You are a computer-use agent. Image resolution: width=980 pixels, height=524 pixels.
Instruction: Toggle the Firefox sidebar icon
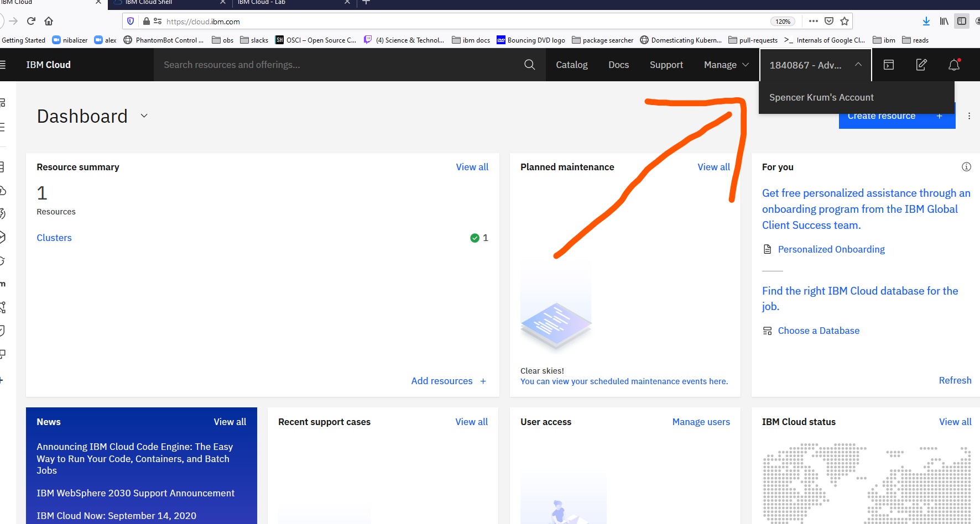pyautogui.click(x=962, y=21)
